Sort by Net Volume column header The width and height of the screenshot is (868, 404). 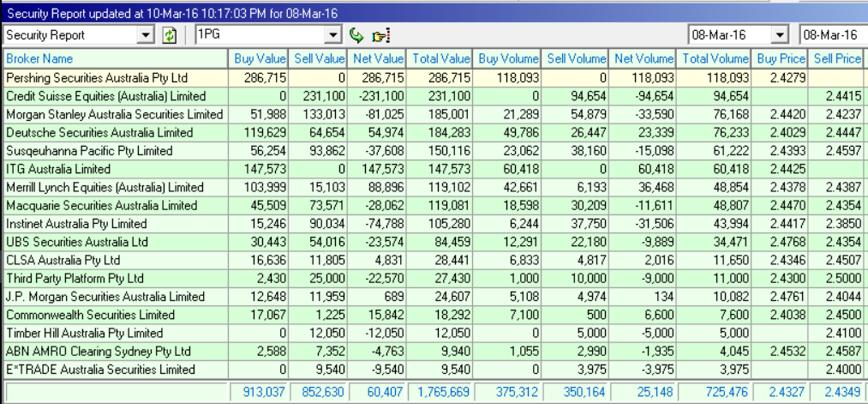642,58
